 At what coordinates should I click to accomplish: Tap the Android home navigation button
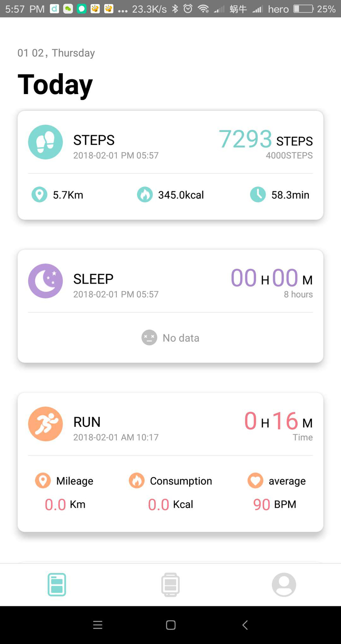point(170,625)
